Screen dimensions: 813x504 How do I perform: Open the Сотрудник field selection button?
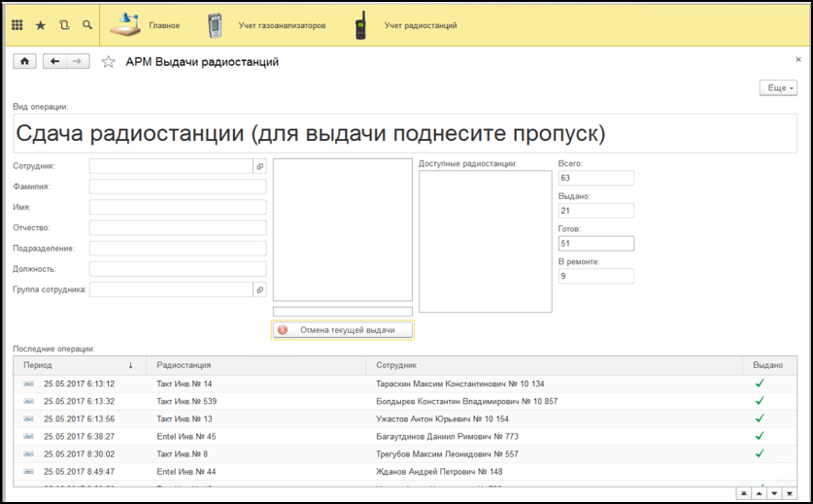click(x=259, y=166)
